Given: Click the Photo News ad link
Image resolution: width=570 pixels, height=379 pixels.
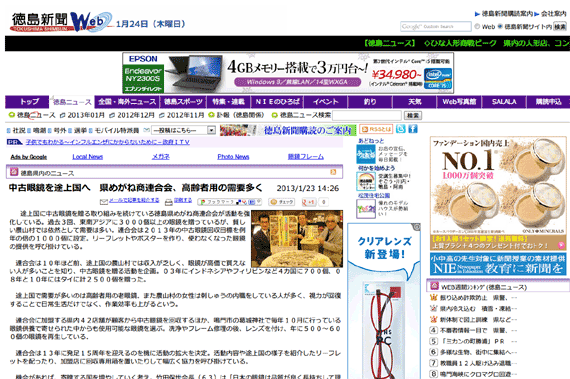Looking at the screenshot, I should (x=233, y=157).
